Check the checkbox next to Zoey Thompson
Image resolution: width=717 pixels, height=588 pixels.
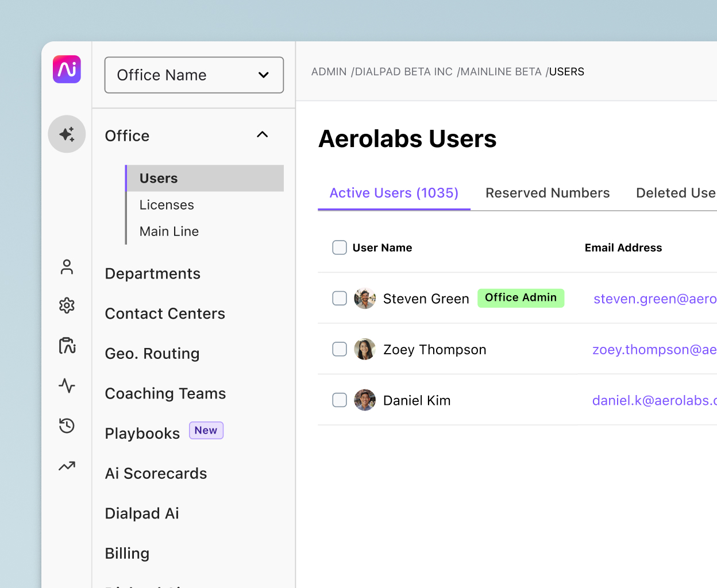(340, 349)
